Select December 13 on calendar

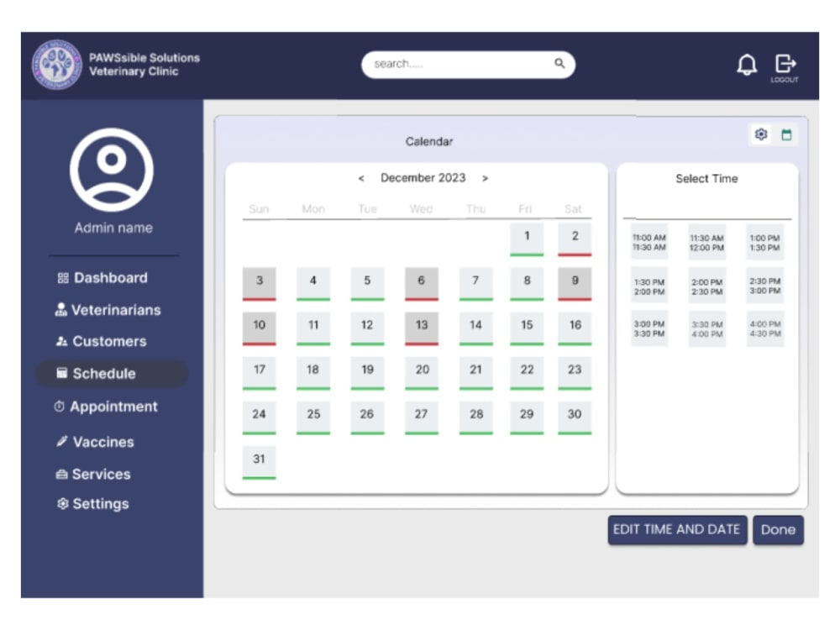pos(421,328)
